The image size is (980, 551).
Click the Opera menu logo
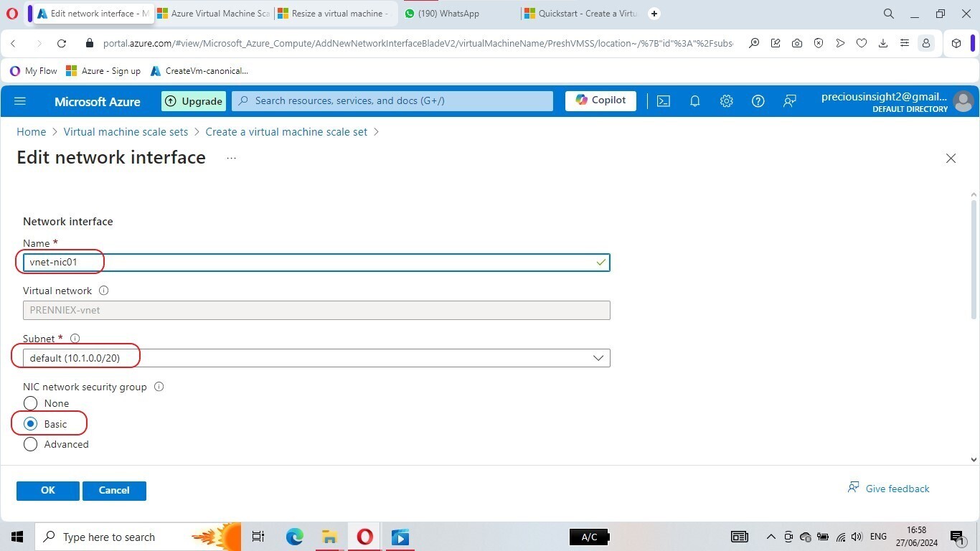[11, 14]
